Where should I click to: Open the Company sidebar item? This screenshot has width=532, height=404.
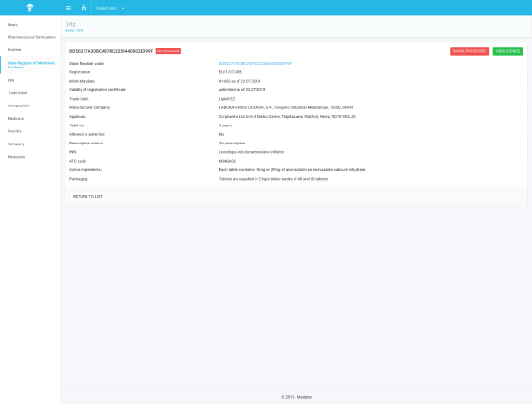pyautogui.click(x=15, y=144)
